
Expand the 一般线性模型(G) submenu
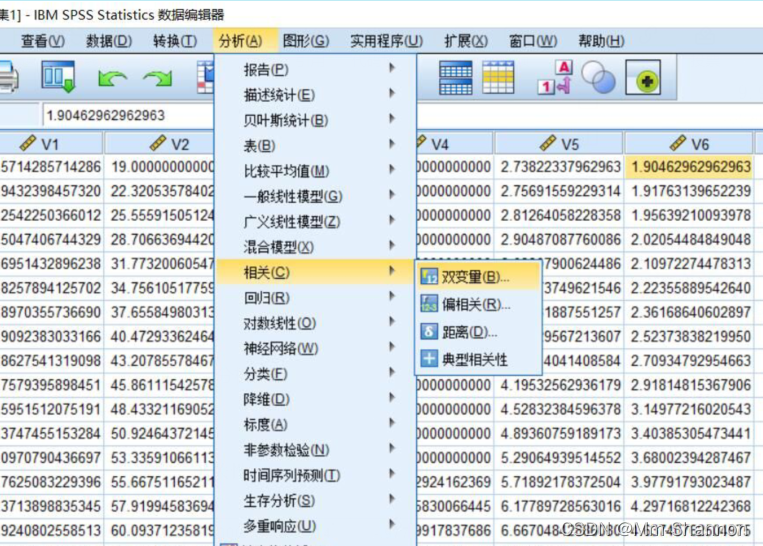point(315,196)
